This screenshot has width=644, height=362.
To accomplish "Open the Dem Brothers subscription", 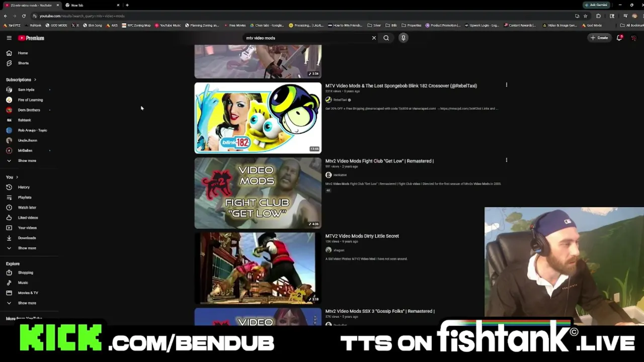I will [23, 110].
